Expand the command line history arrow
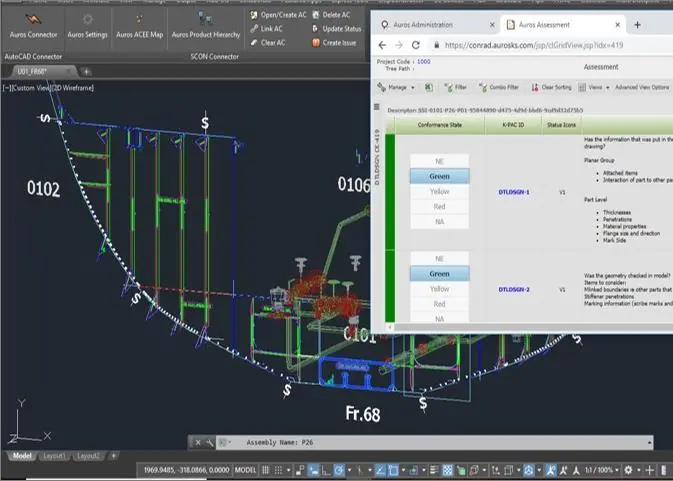 click(x=649, y=442)
